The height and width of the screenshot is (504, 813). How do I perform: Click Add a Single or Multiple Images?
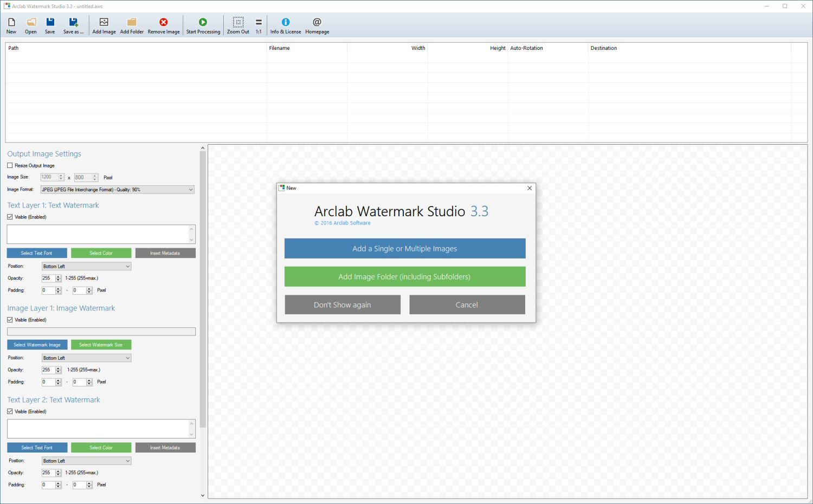(405, 248)
